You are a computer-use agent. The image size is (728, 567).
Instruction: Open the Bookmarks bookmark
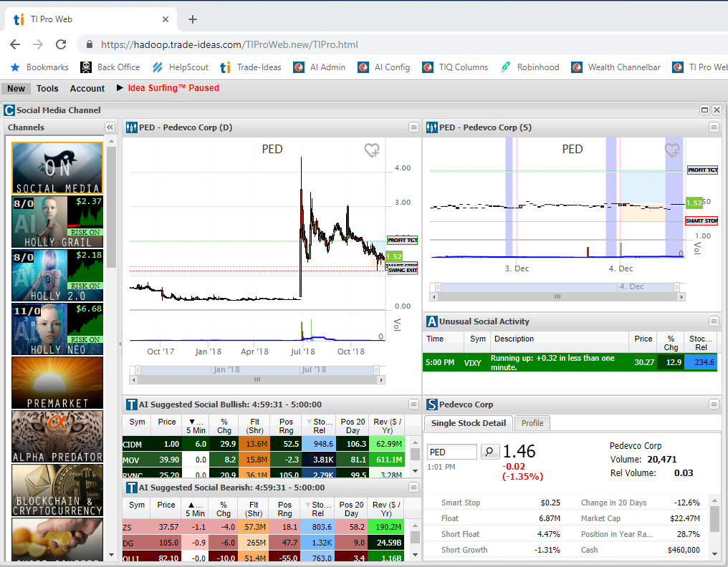(x=39, y=67)
